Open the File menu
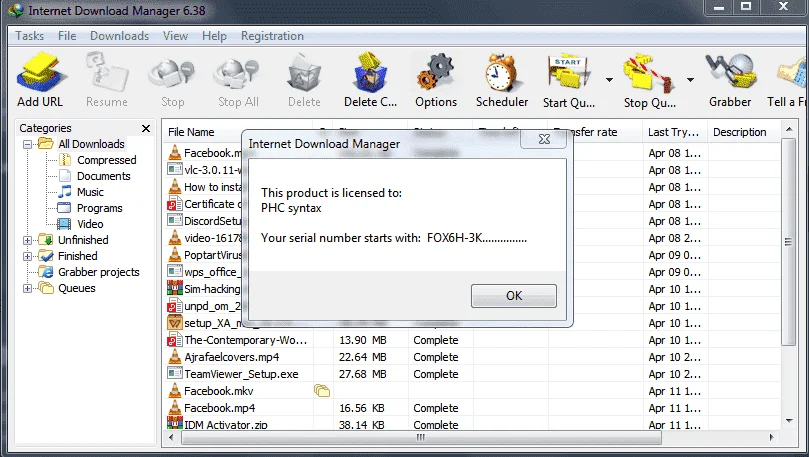The width and height of the screenshot is (809, 457). point(67,36)
